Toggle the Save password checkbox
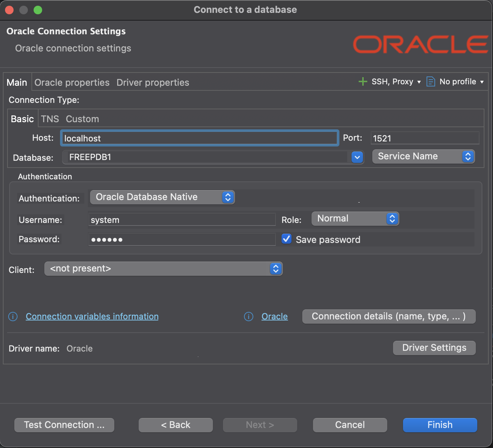This screenshot has width=493, height=448. 287,239
